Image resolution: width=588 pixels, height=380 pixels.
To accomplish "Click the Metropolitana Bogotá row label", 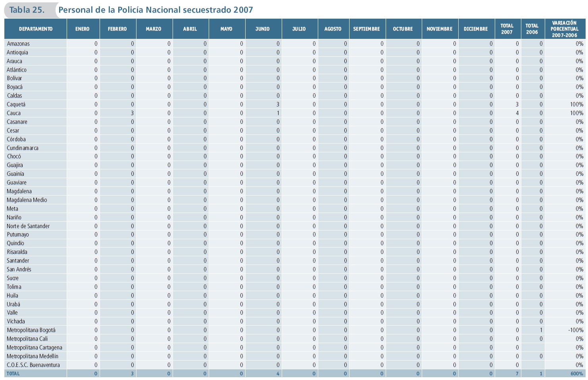I will point(31,330).
